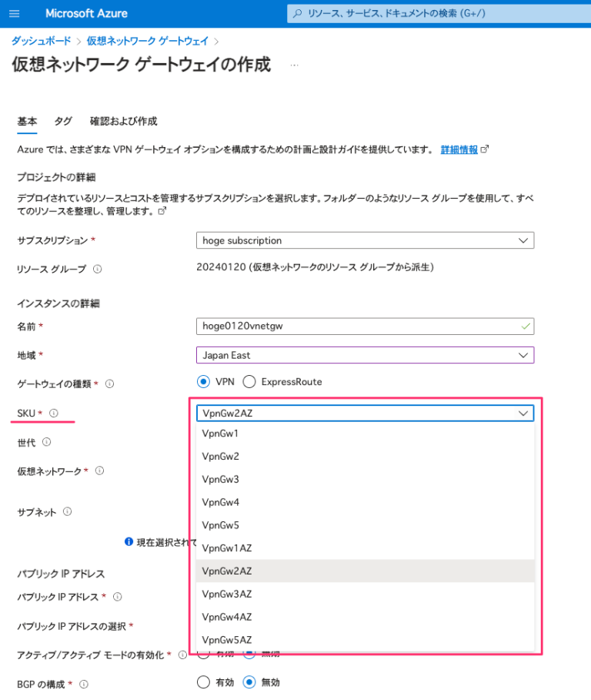Click resource group value 20240120

pyautogui.click(x=315, y=267)
